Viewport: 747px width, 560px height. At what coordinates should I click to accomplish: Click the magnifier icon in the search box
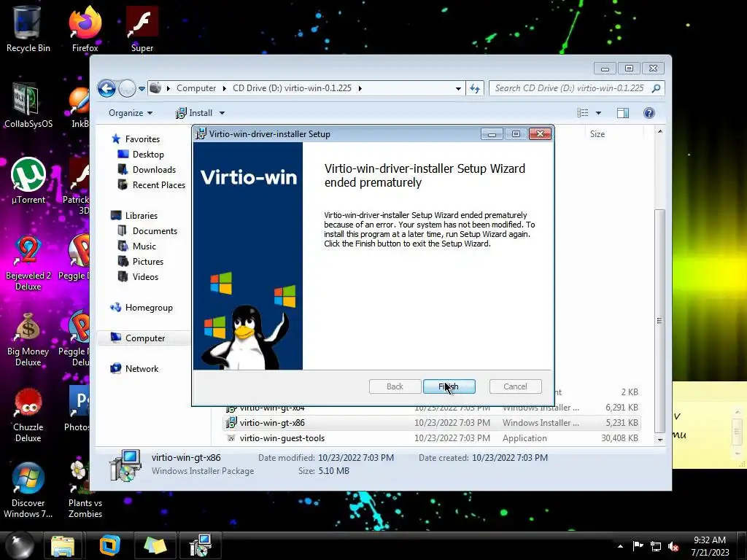pyautogui.click(x=657, y=88)
